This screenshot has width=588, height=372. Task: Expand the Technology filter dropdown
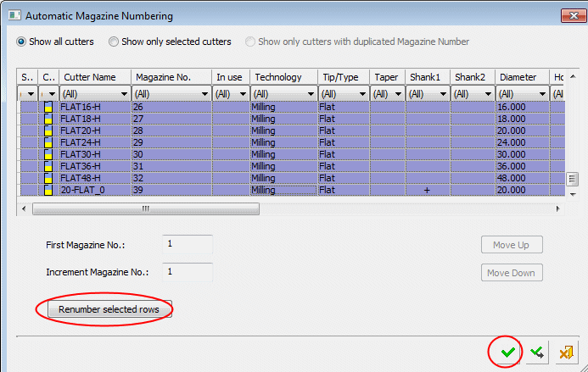(x=311, y=94)
